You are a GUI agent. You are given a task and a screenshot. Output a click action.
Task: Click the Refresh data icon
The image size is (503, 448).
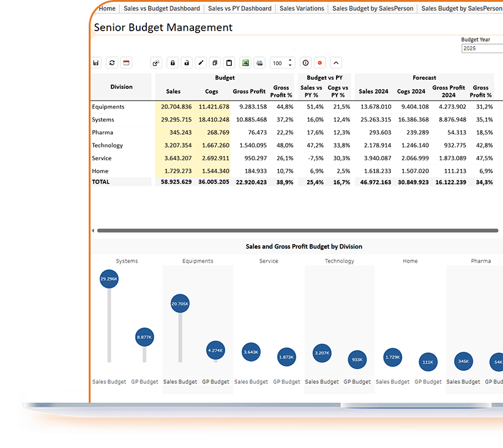[x=112, y=62]
